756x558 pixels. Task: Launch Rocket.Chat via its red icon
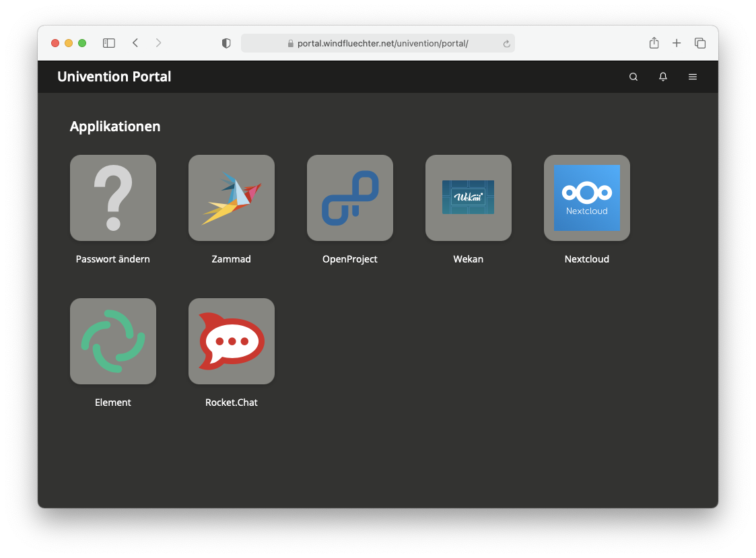click(232, 341)
